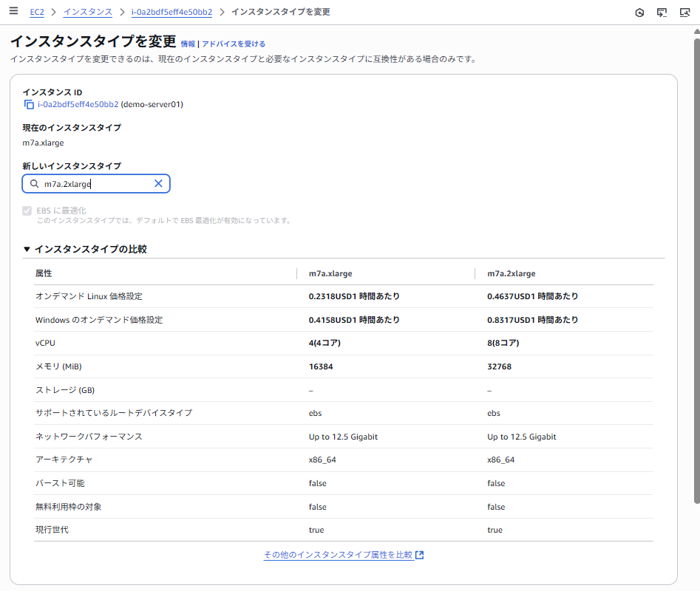This screenshot has width=700, height=591.
Task: Click the Windows のオンデマンド価格設定 row label
Action: (x=99, y=320)
